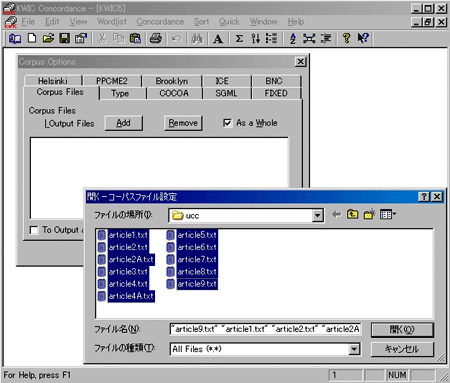Go up one folder level in file dialog
Screen dimensions: 450x383
(353, 215)
